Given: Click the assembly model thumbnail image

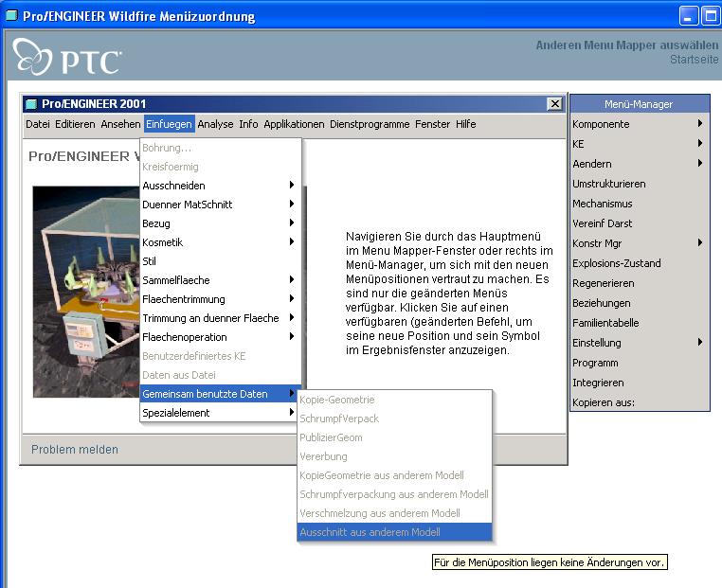Looking at the screenshot, I should [86, 292].
